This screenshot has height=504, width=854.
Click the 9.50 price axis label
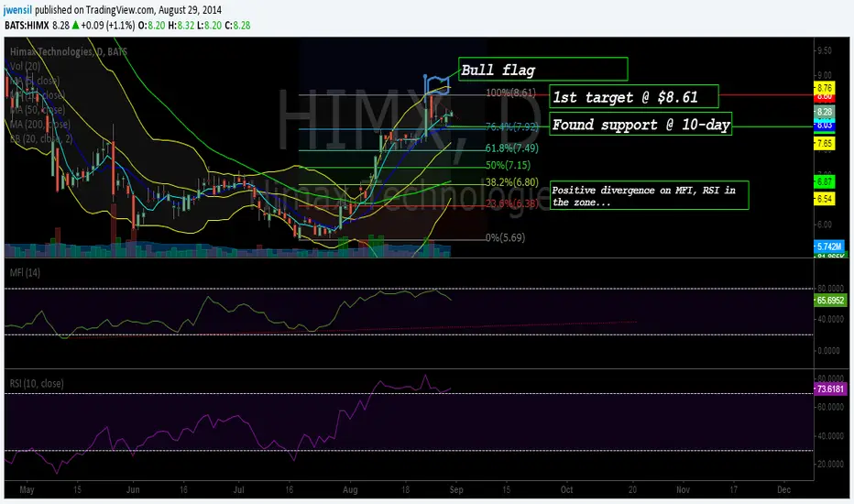point(825,50)
